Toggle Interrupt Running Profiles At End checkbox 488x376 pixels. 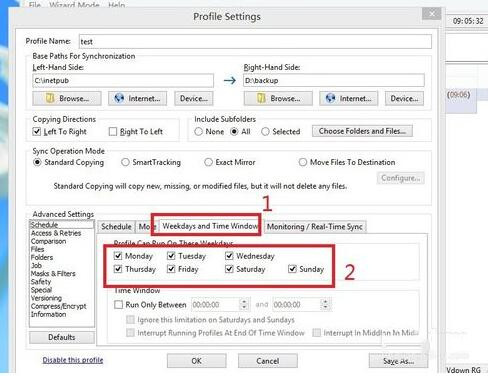pyautogui.click(x=130, y=333)
